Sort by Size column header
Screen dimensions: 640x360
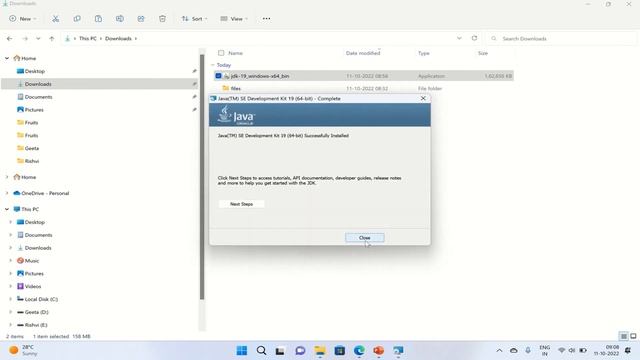(483, 53)
